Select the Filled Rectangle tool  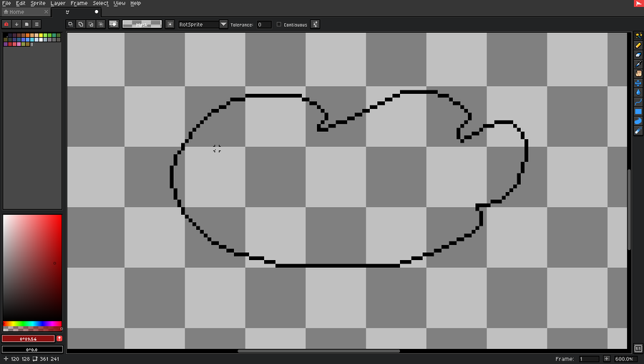click(x=638, y=112)
